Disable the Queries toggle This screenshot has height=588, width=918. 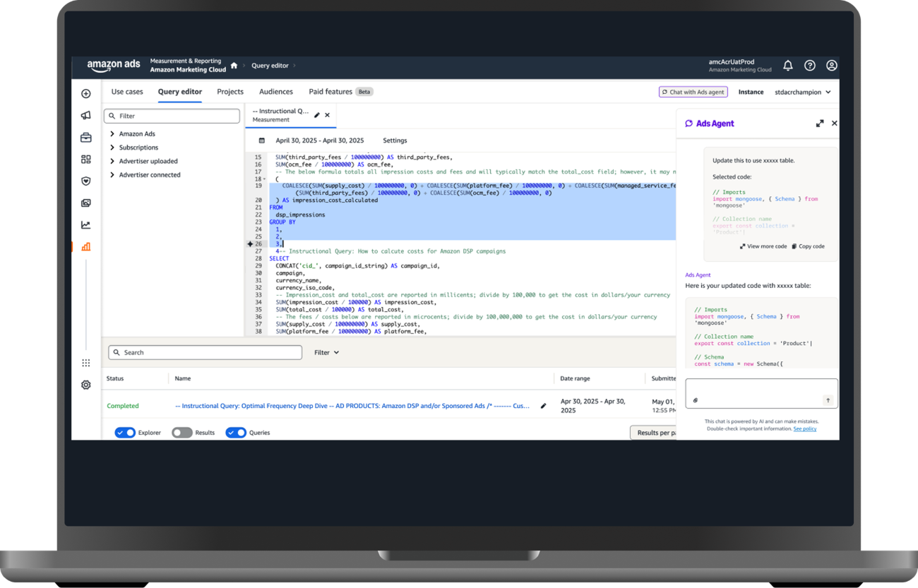coord(236,433)
